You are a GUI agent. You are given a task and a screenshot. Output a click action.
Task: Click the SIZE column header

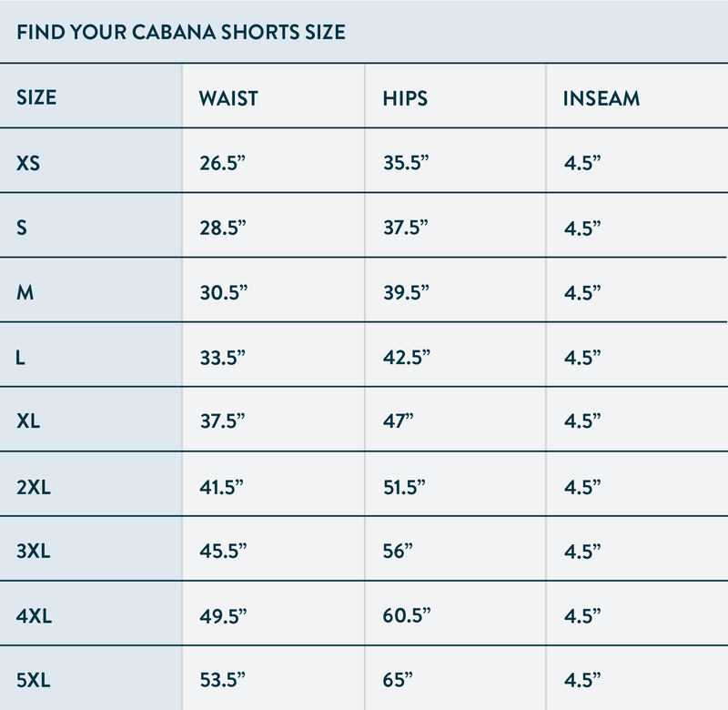[x=36, y=97]
